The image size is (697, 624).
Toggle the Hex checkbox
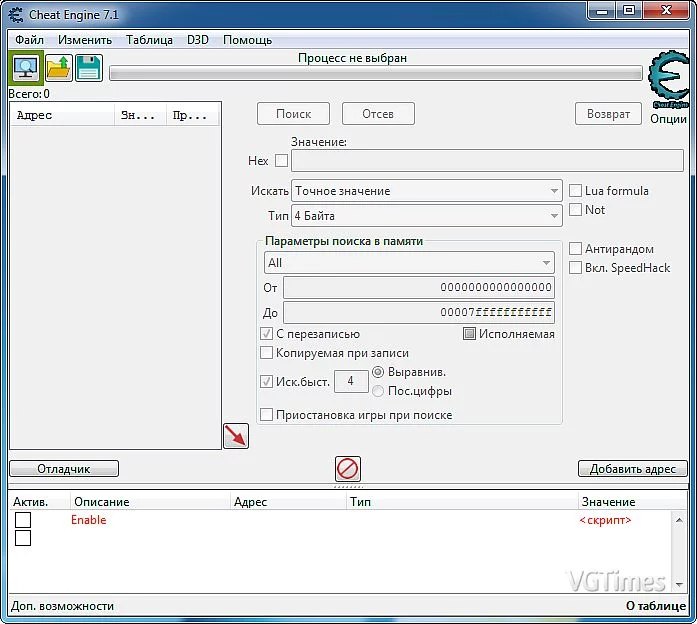pyautogui.click(x=281, y=160)
